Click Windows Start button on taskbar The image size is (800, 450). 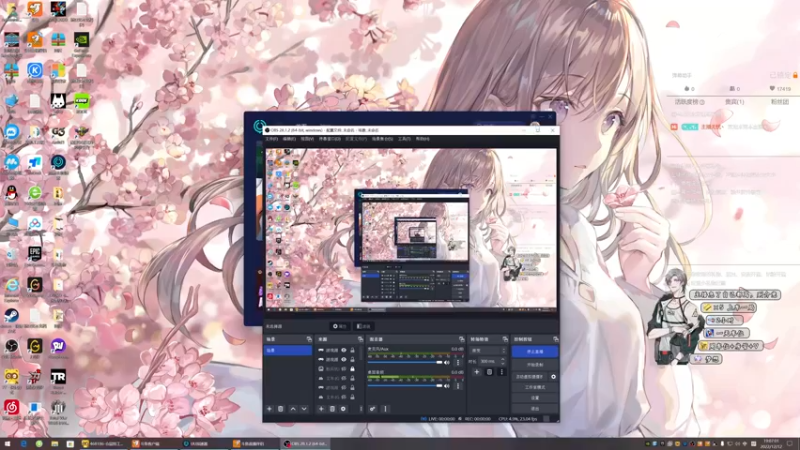click(x=7, y=444)
